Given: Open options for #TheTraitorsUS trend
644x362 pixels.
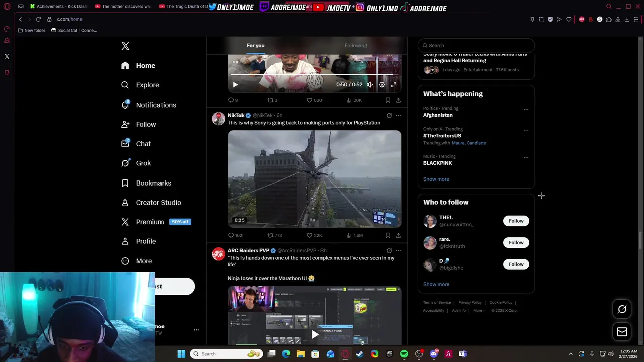Looking at the screenshot, I should click(x=526, y=130).
